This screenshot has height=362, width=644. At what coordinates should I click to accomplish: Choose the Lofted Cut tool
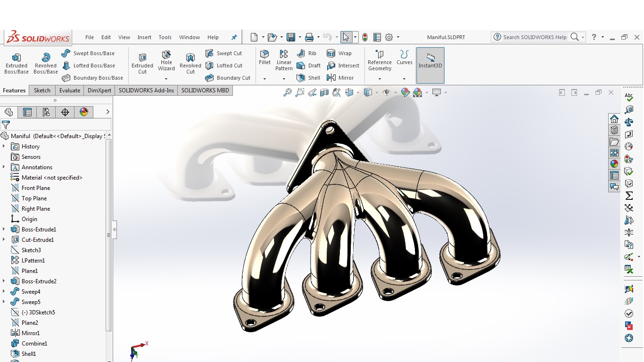coord(224,66)
